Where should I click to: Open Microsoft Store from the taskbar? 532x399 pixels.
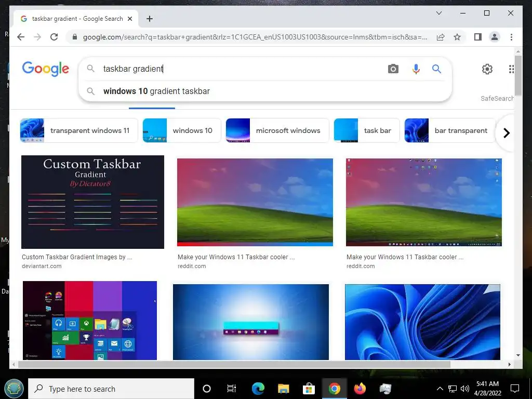coord(309,389)
